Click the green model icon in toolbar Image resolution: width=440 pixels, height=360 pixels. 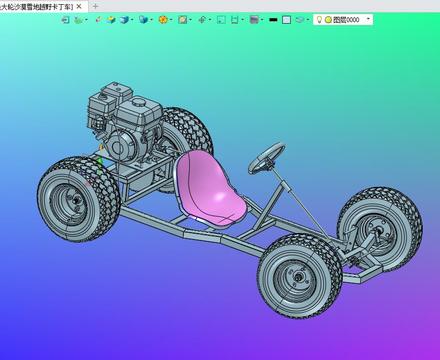coord(78,20)
